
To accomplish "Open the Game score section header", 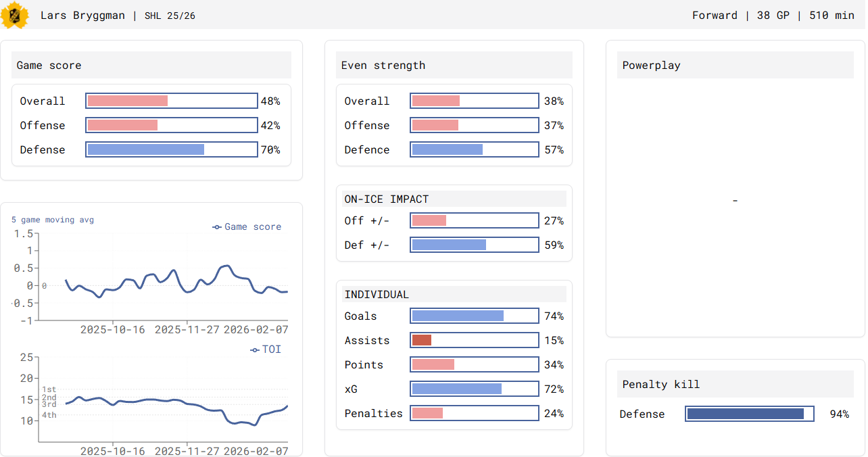I will tap(151, 66).
